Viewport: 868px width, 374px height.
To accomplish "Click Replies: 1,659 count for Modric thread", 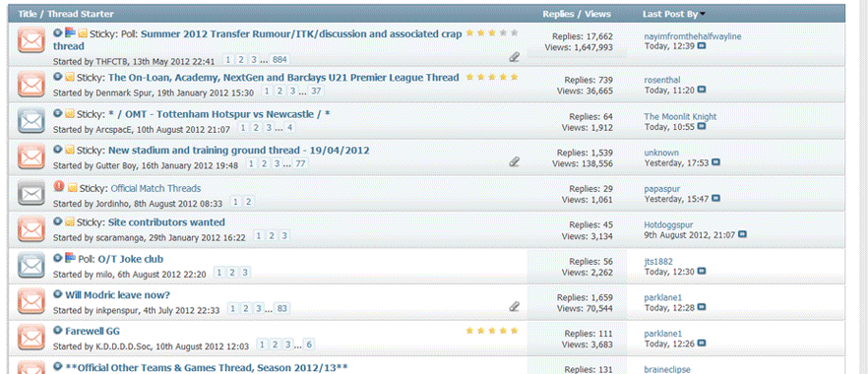I will point(586,297).
